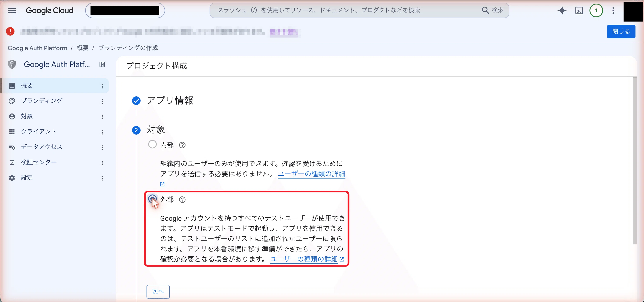The width and height of the screenshot is (644, 302).
Task: Click the help icon next to 内部
Action: point(182,145)
